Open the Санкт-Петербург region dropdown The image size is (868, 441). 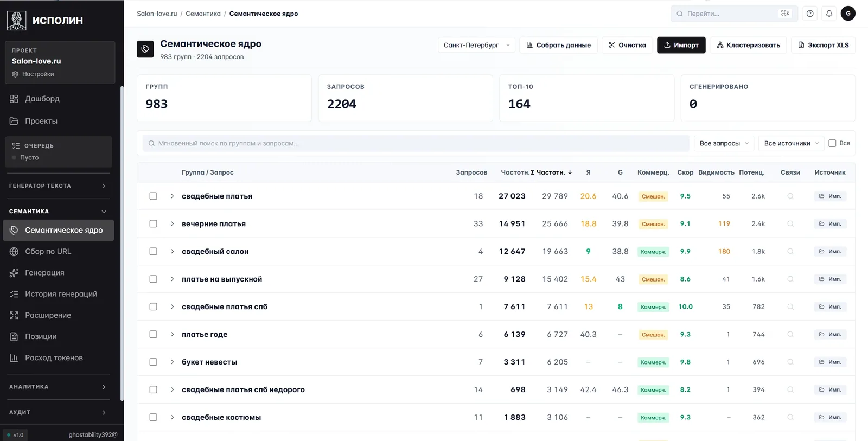pyautogui.click(x=477, y=45)
